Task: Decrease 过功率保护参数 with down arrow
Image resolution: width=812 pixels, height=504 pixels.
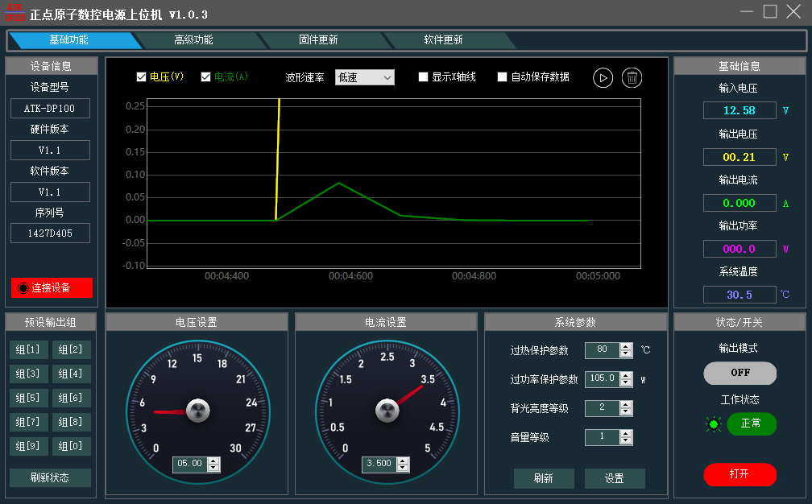Action: (626, 383)
